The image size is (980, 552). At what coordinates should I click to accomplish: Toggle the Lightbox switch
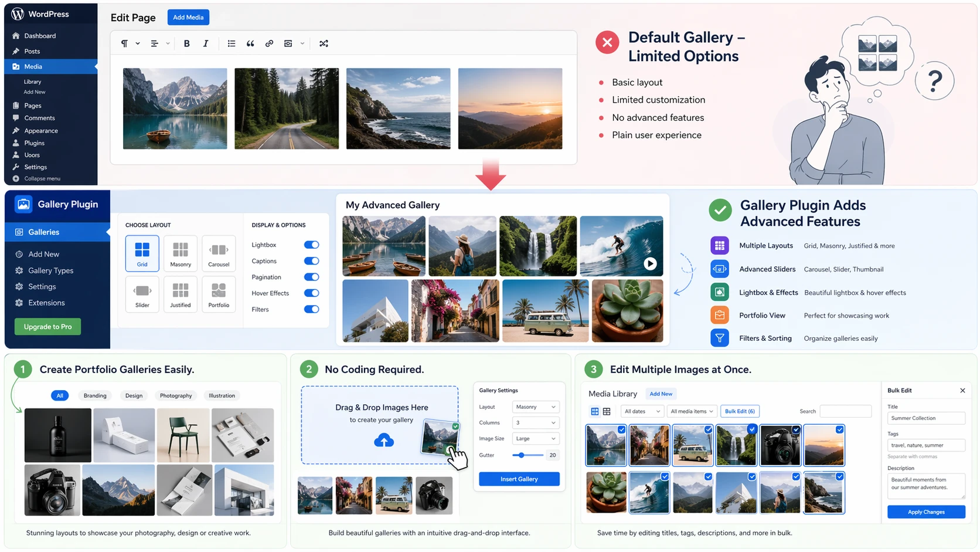pos(312,245)
